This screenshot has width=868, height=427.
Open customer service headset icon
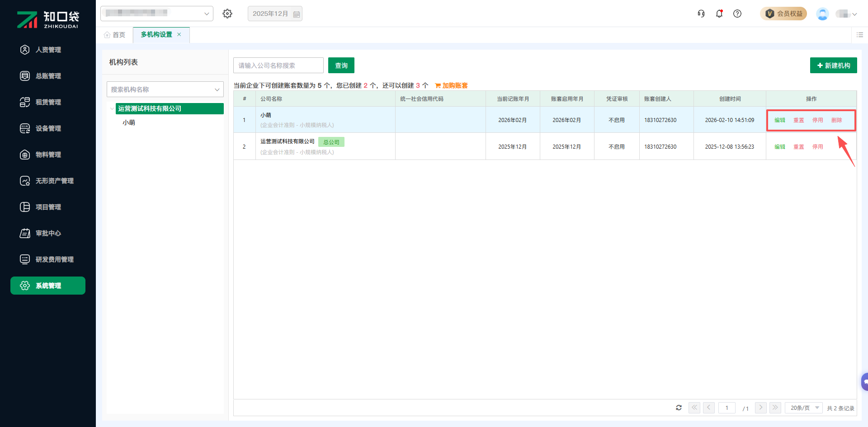[701, 14]
